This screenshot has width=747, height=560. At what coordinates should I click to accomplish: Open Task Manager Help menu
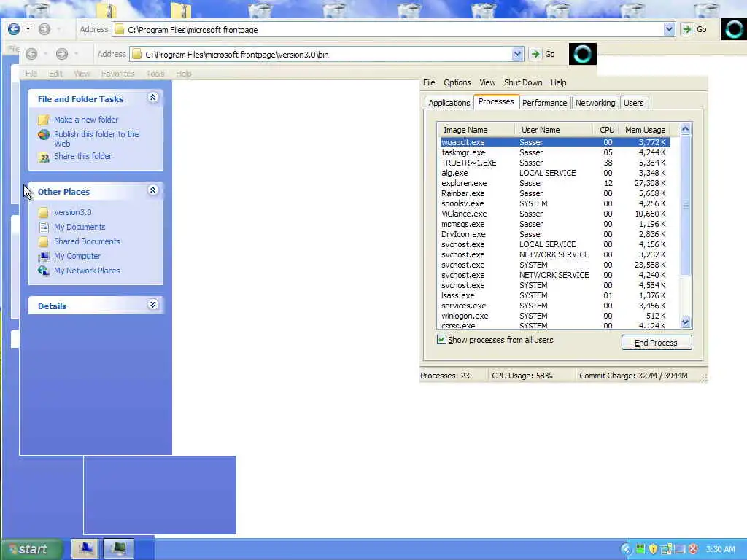558,82
